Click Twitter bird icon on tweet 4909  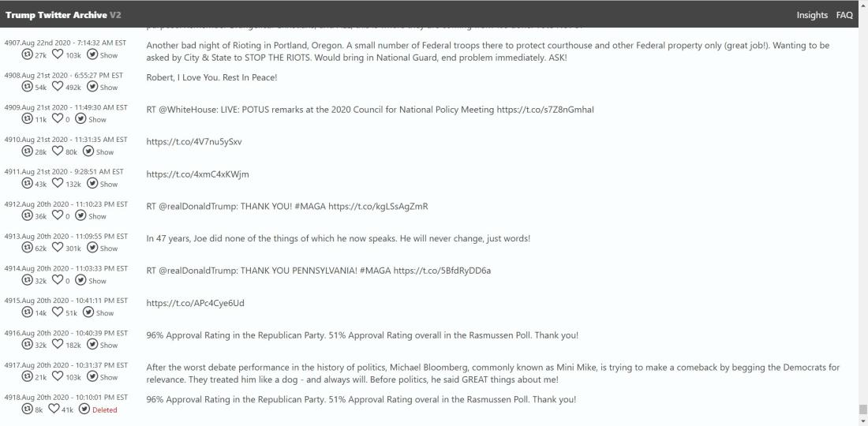point(80,118)
